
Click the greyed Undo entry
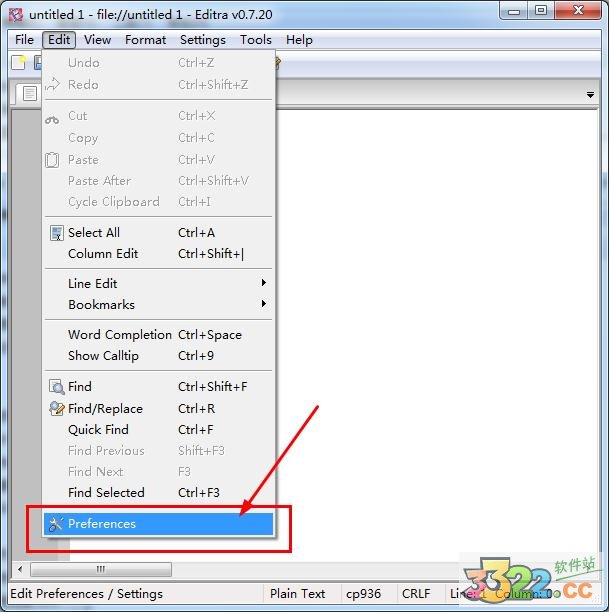(x=158, y=62)
